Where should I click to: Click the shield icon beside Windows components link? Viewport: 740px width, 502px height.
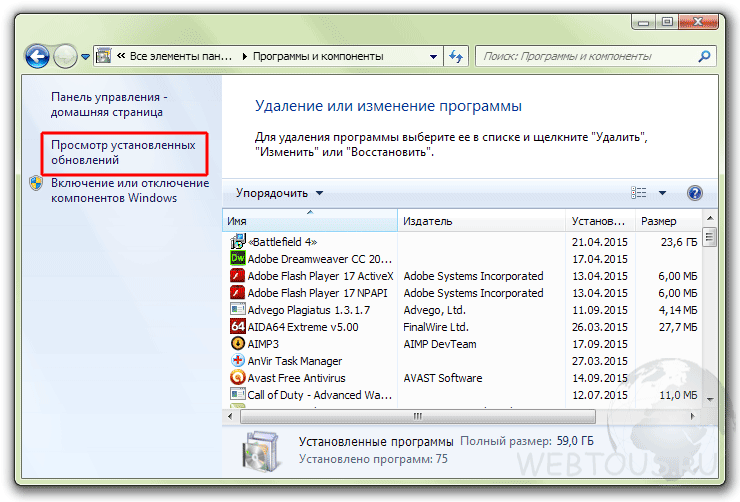(x=36, y=183)
